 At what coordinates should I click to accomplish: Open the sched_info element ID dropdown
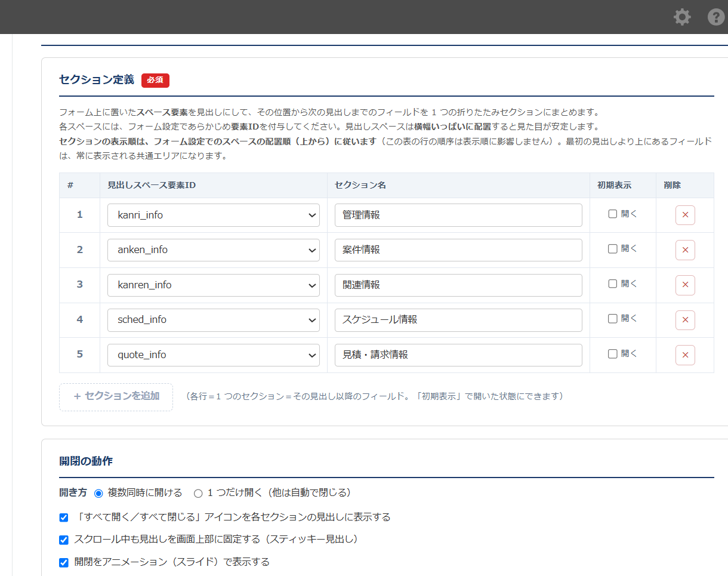click(214, 320)
